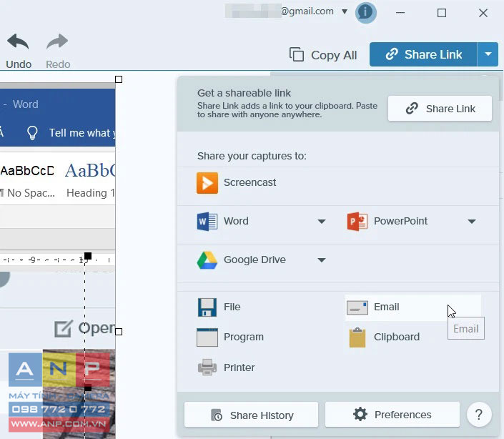Save capture using File option
This screenshot has height=439, width=504.
(232, 307)
